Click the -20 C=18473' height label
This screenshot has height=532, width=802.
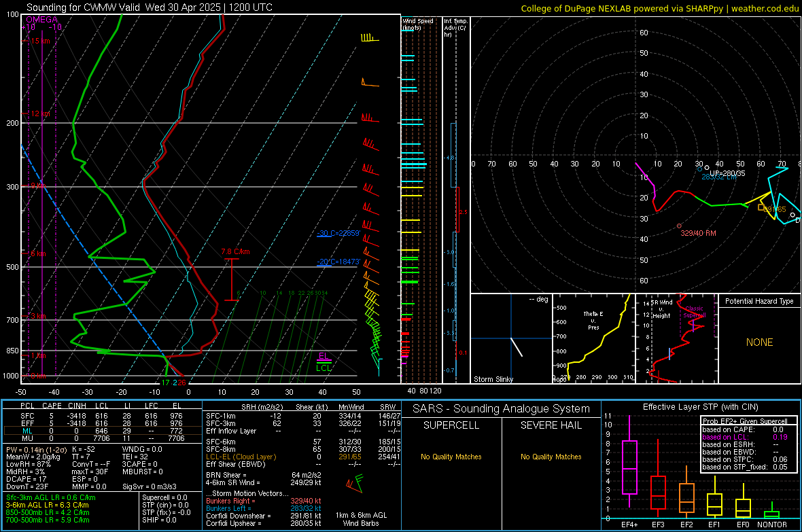coord(338,262)
